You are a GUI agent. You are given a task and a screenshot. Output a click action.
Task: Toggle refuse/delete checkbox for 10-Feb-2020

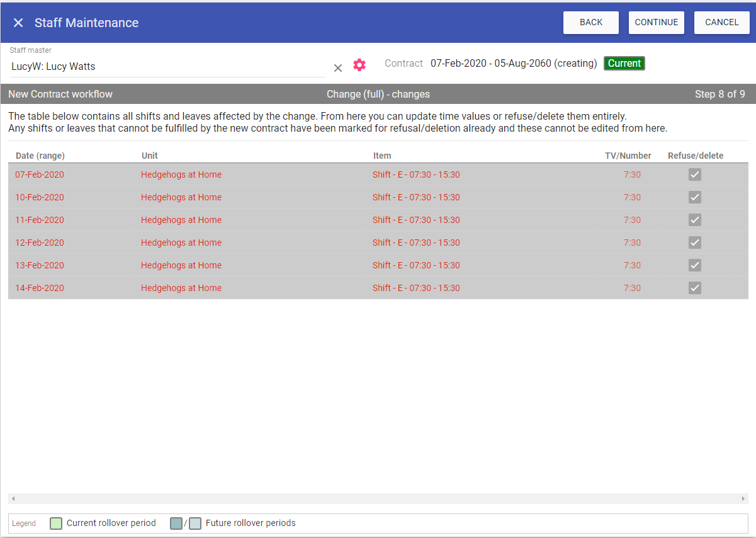pos(695,197)
